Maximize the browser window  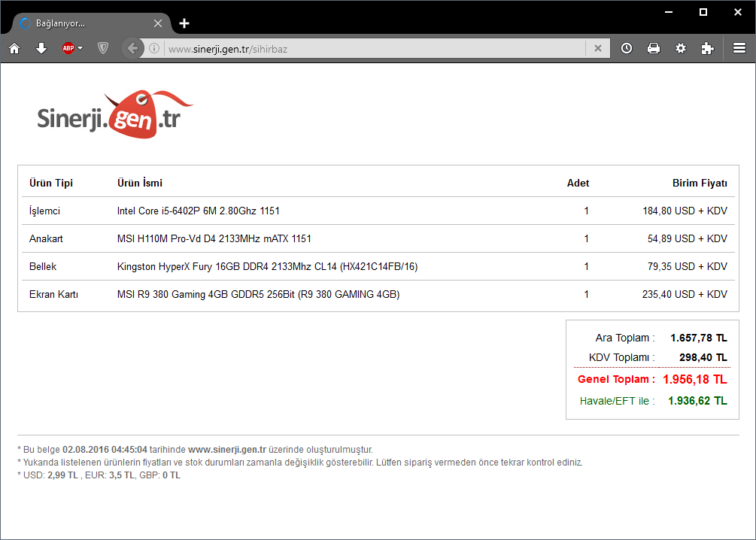[703, 12]
